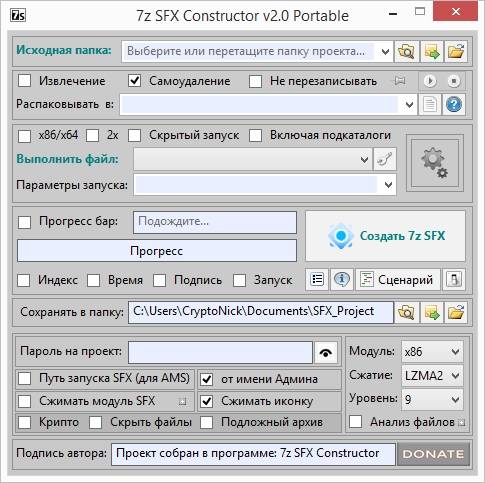Click the wrench icon beside Выполнить файл
The image size is (485, 483).
click(385, 159)
